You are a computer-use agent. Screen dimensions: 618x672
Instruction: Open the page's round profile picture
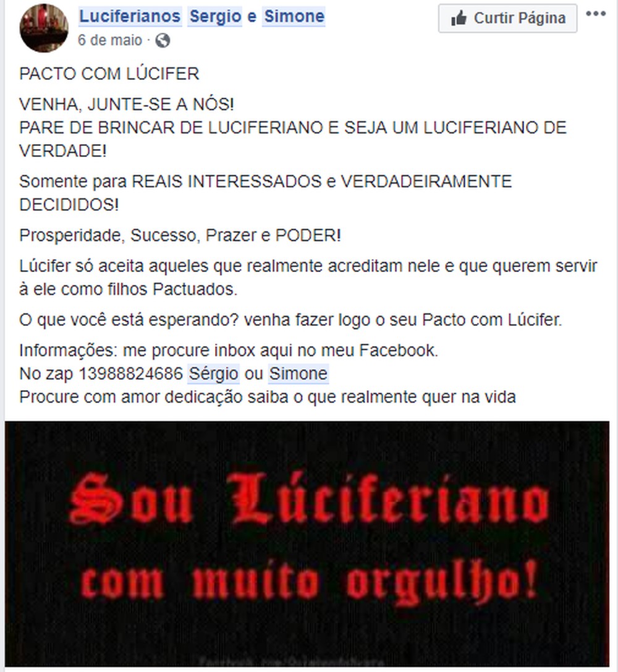(44, 28)
